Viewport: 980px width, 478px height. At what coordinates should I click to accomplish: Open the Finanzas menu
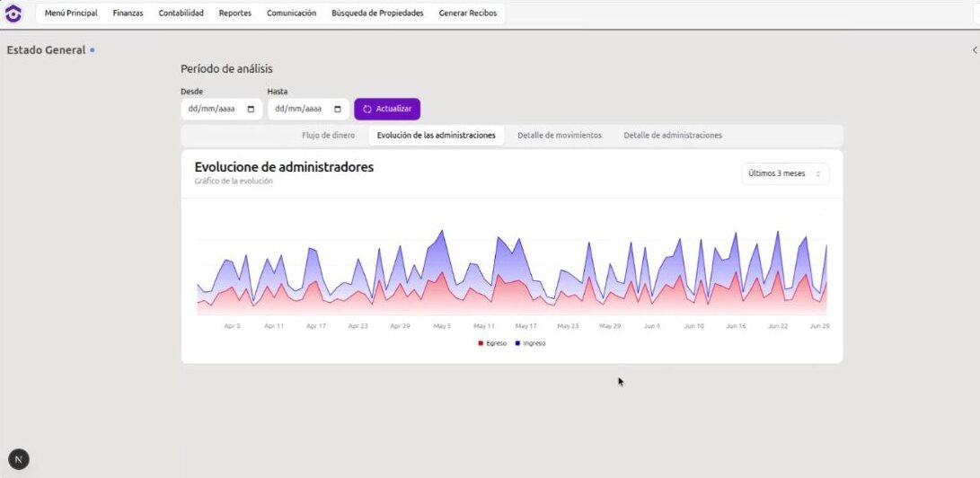(128, 13)
